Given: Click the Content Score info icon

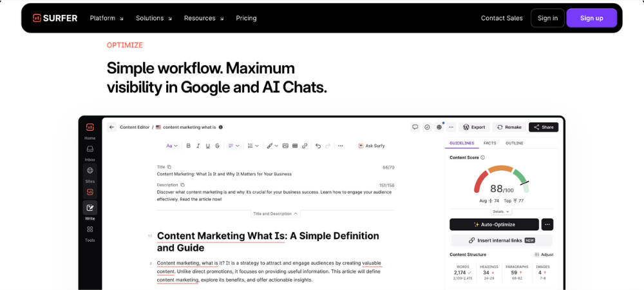Looking at the screenshot, I should (482, 158).
